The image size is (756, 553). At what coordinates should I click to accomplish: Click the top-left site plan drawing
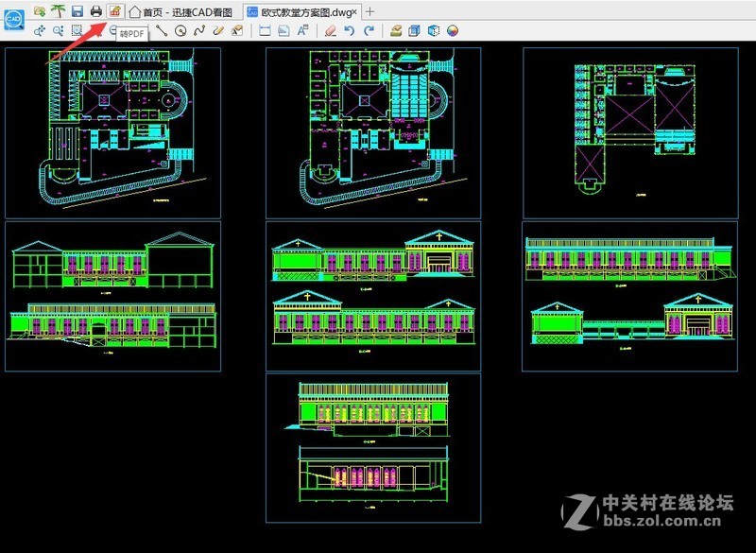[112, 132]
